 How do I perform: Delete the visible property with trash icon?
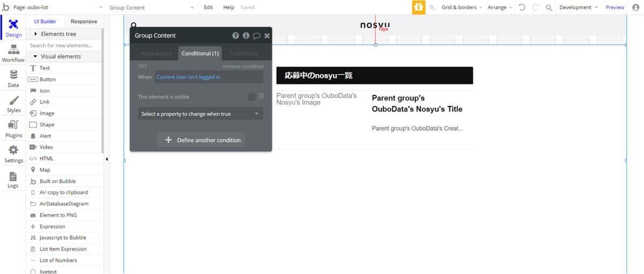point(261,96)
